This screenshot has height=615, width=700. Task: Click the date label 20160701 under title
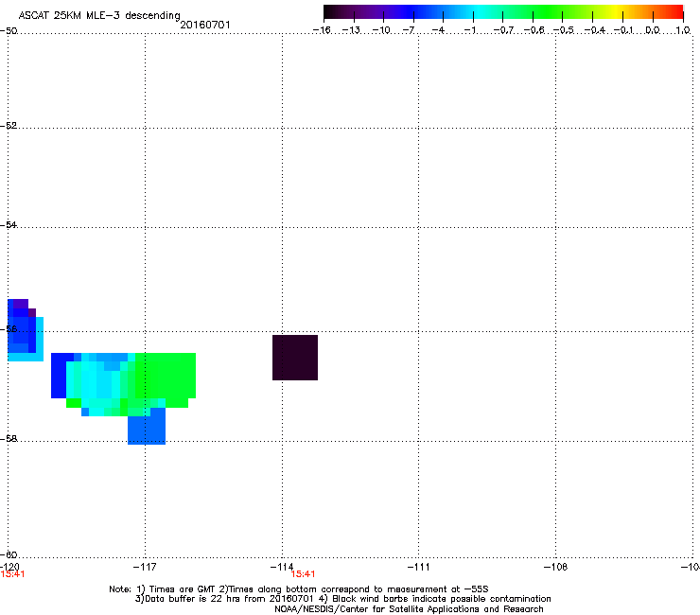click(205, 25)
